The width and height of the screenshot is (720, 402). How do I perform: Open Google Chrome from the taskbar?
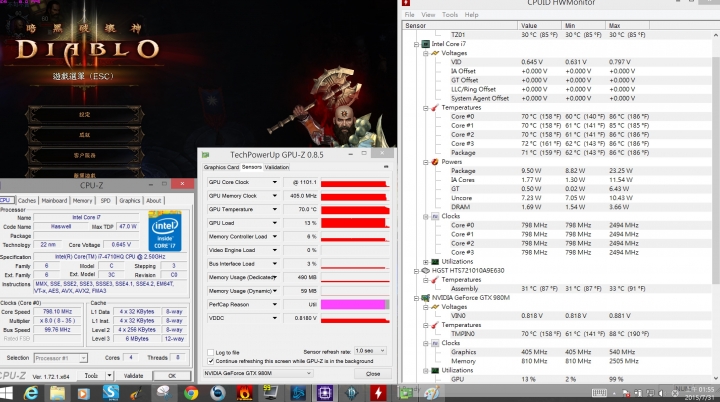191,393
